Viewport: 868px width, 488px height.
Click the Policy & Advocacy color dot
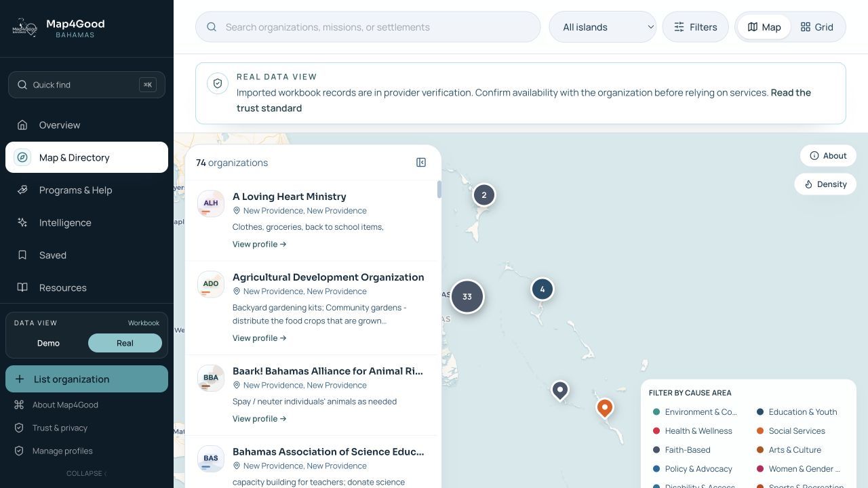(656, 469)
